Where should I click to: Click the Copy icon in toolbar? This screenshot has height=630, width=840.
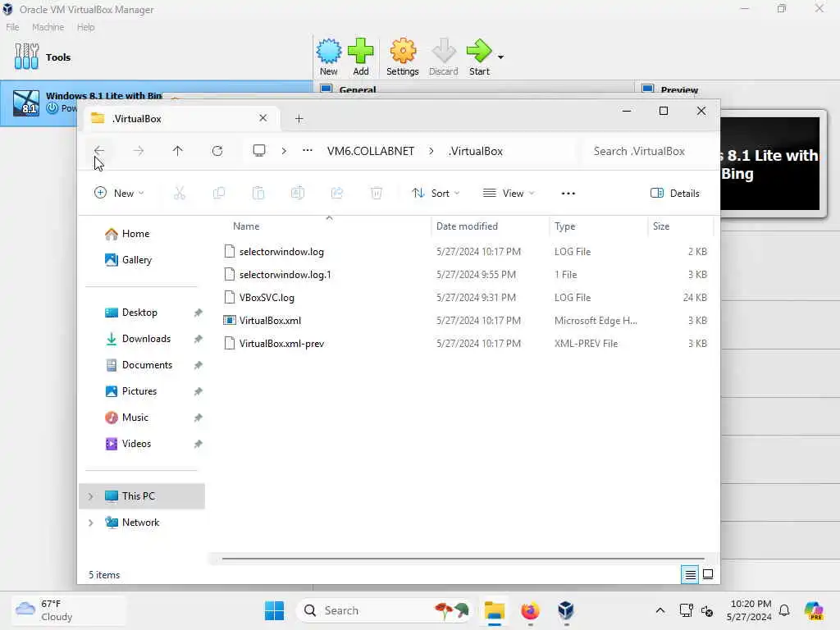tap(218, 194)
